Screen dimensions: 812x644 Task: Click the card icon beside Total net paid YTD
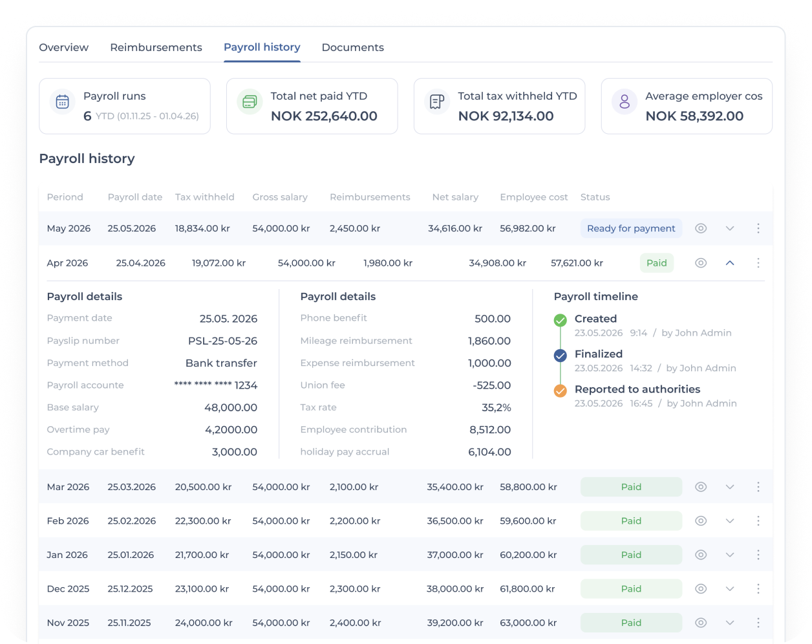click(250, 102)
